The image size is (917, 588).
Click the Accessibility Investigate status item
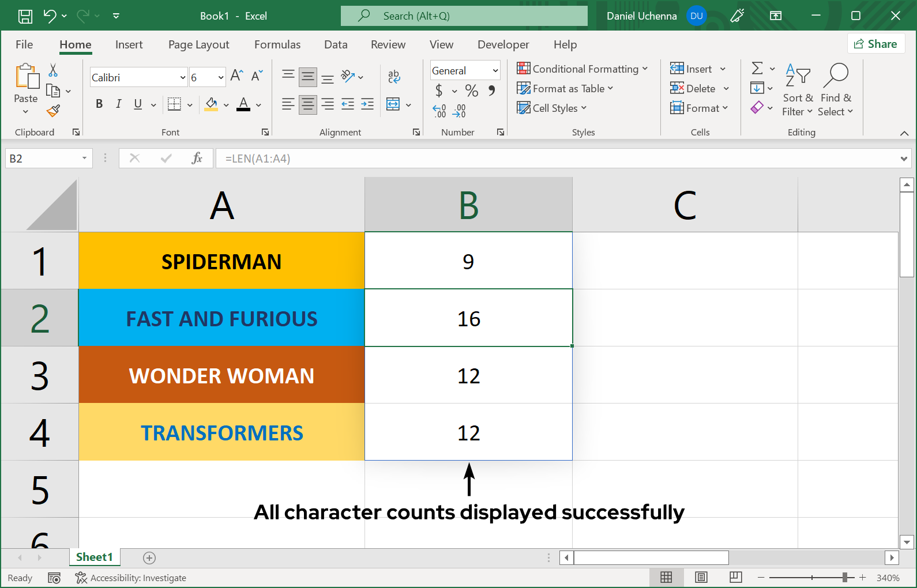click(x=131, y=578)
